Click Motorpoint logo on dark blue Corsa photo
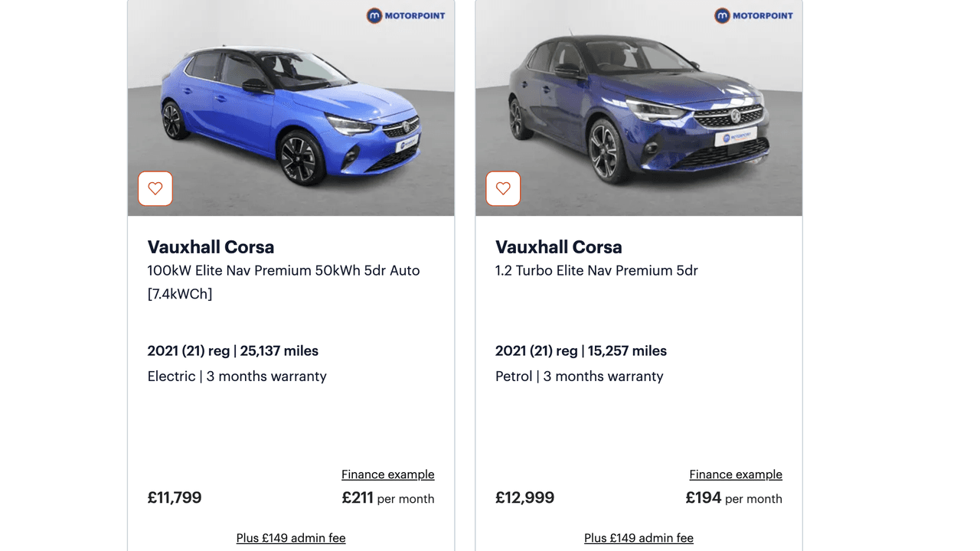This screenshot has width=980, height=551. (753, 15)
